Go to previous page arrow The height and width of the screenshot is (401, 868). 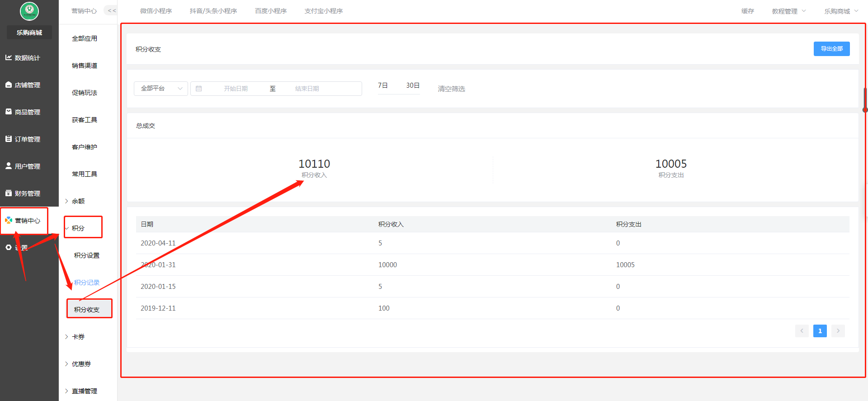coord(802,331)
